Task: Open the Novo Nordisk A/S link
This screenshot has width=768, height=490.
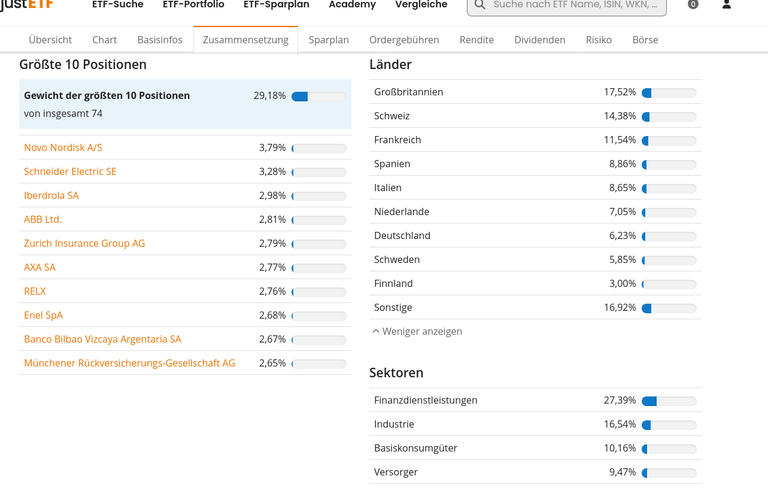Action: [63, 147]
